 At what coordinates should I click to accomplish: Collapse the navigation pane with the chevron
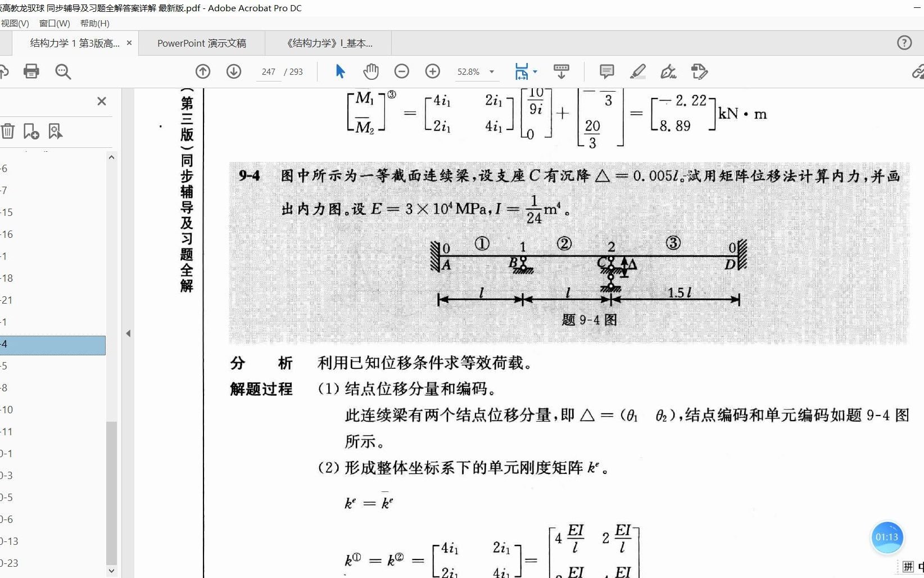(x=129, y=333)
